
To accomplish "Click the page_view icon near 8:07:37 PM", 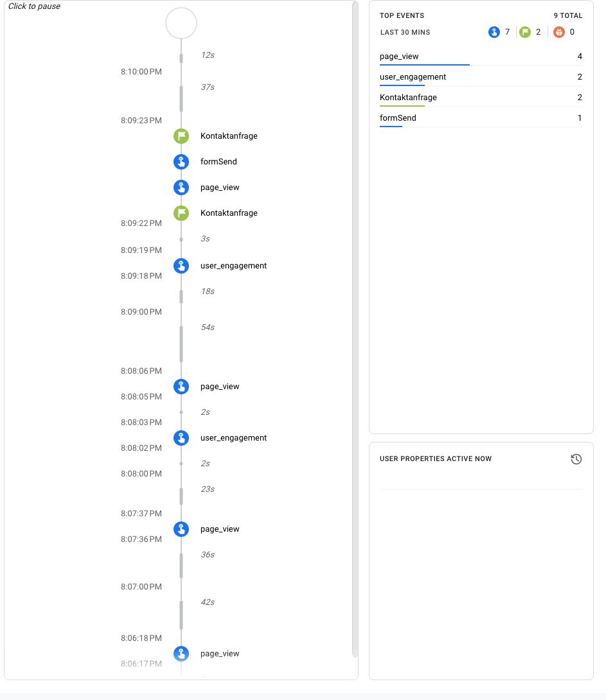I will coord(181,529).
